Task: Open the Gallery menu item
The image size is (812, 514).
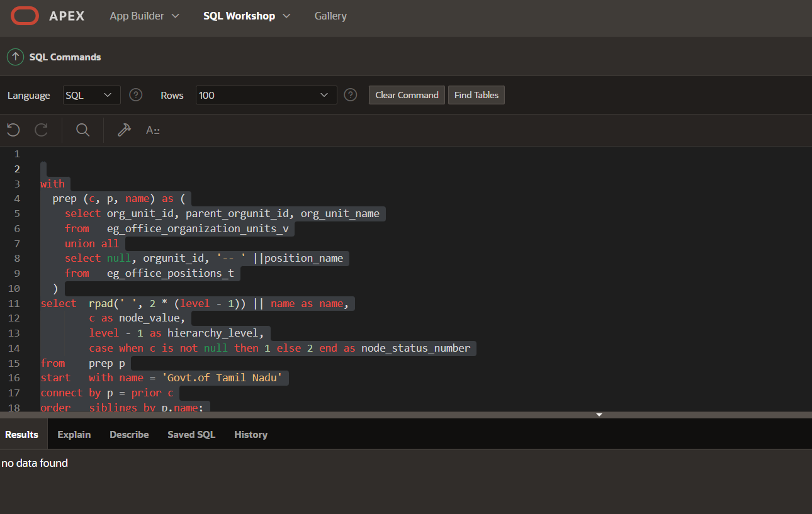Action: point(330,16)
